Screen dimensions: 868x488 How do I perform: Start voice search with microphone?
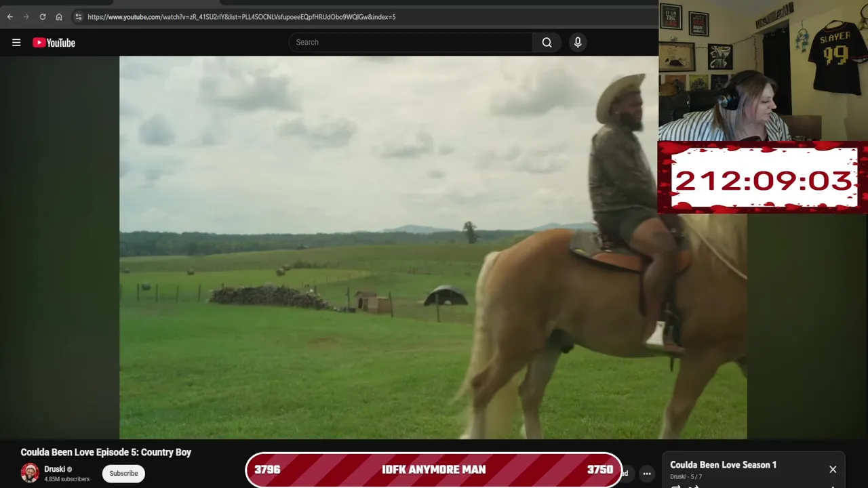578,42
